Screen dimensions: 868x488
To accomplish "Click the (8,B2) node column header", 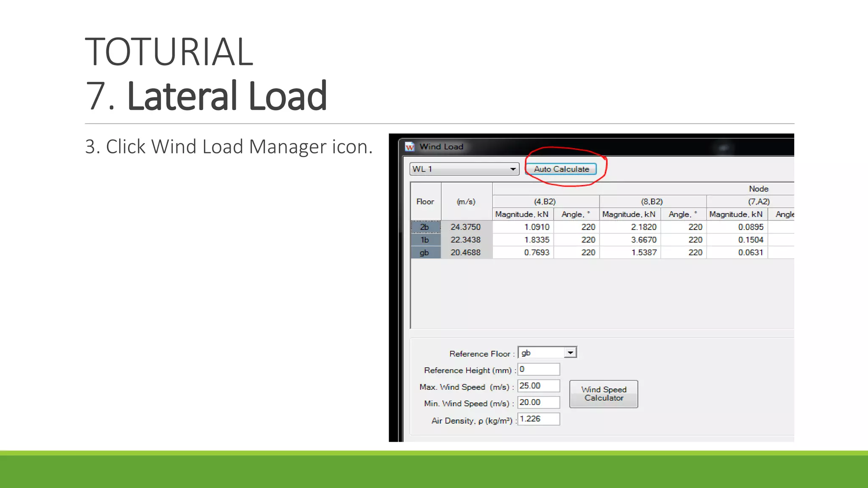I will tap(652, 202).
